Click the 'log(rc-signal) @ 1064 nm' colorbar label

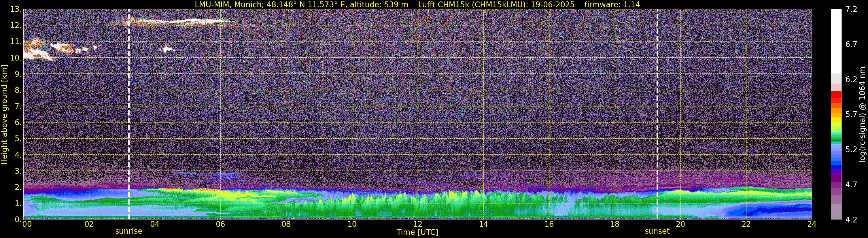pyautogui.click(x=862, y=114)
